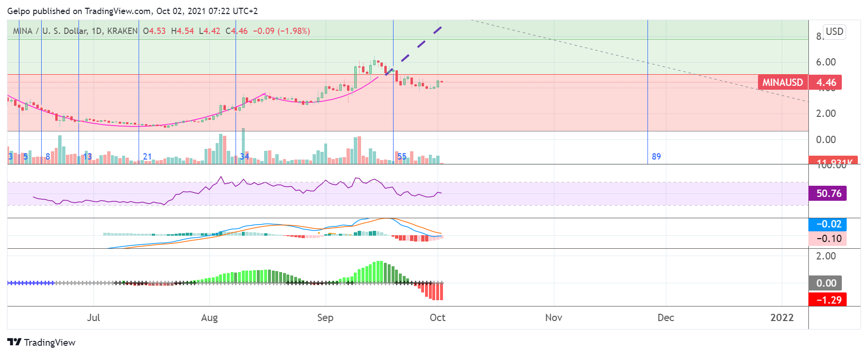Click the 2022 label on time axis

(x=782, y=318)
